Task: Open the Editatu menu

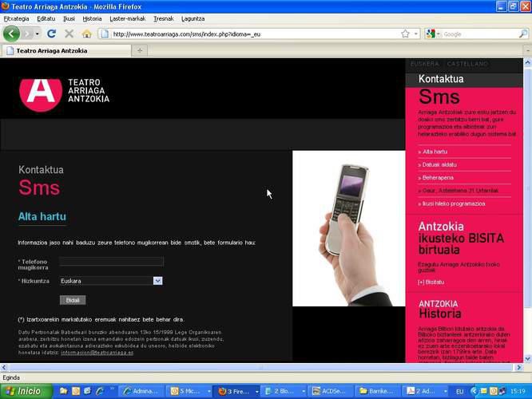Action: coord(46,19)
